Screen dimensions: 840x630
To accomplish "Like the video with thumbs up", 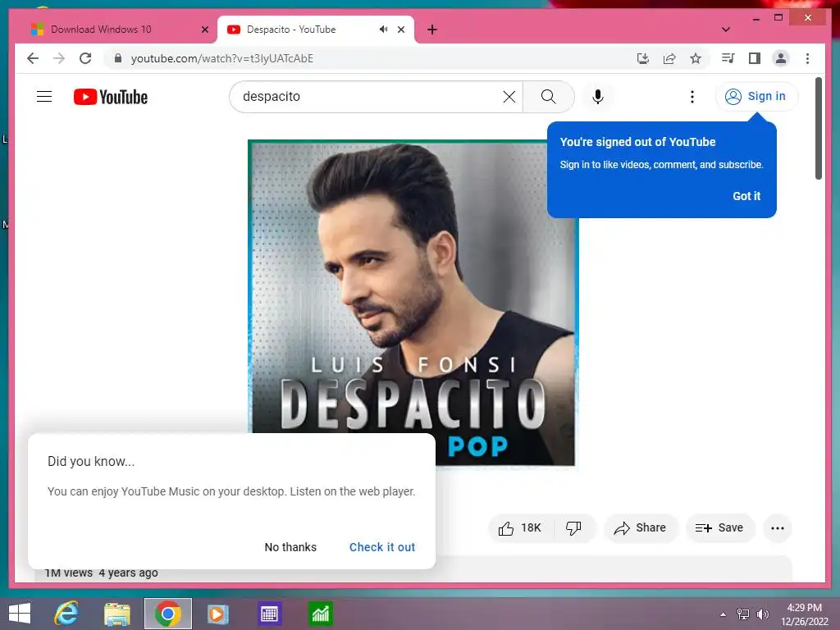I will [x=520, y=528].
